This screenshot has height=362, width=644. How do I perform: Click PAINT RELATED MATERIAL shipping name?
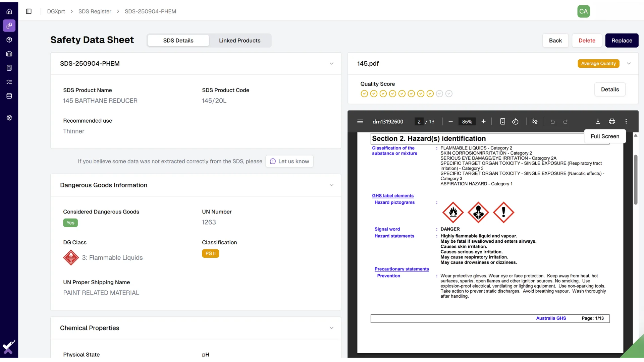click(101, 293)
